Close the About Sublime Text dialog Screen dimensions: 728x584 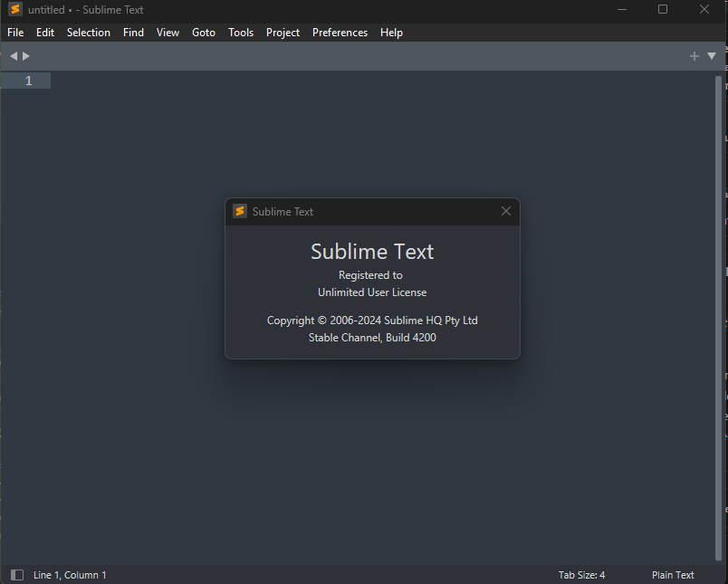506,211
